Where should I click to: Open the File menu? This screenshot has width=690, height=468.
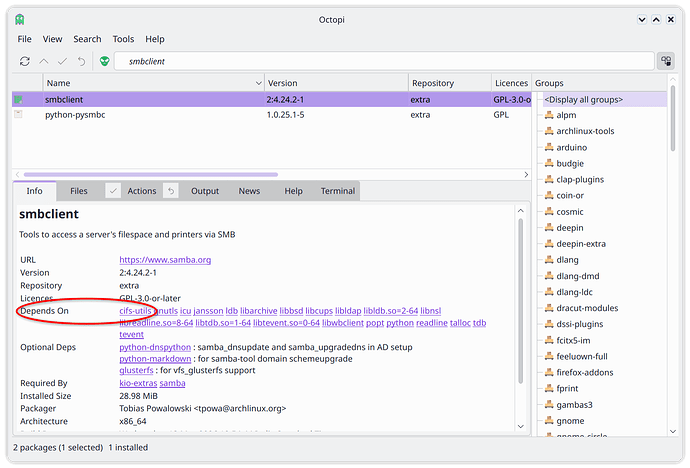pos(24,39)
